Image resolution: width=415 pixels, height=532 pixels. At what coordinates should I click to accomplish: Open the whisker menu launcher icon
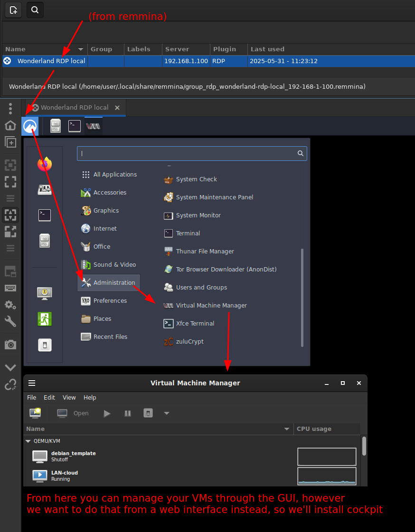pos(30,126)
